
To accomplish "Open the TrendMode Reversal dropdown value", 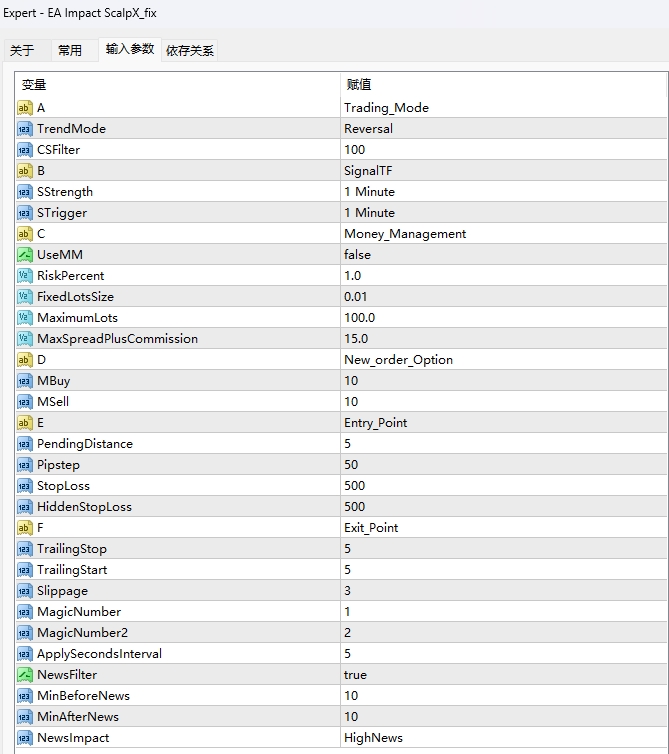I will [368, 129].
